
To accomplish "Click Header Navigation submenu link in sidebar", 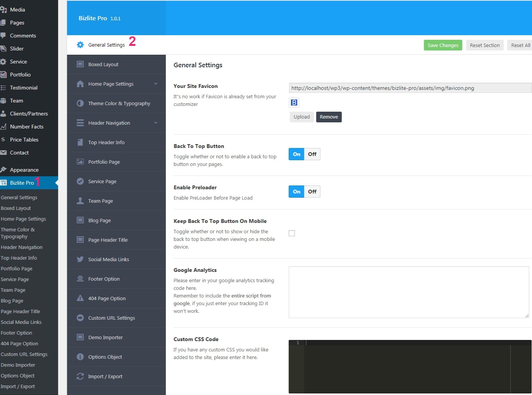I will pos(22,247).
